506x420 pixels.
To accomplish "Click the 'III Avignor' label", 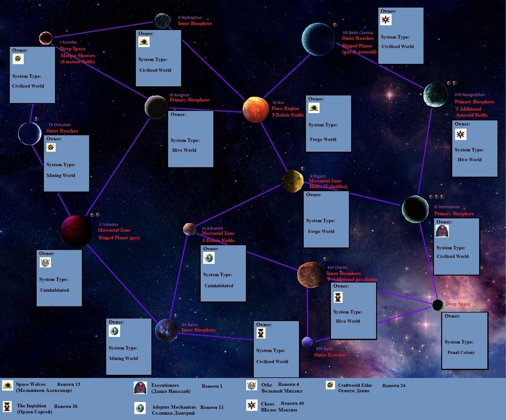I will [180, 95].
